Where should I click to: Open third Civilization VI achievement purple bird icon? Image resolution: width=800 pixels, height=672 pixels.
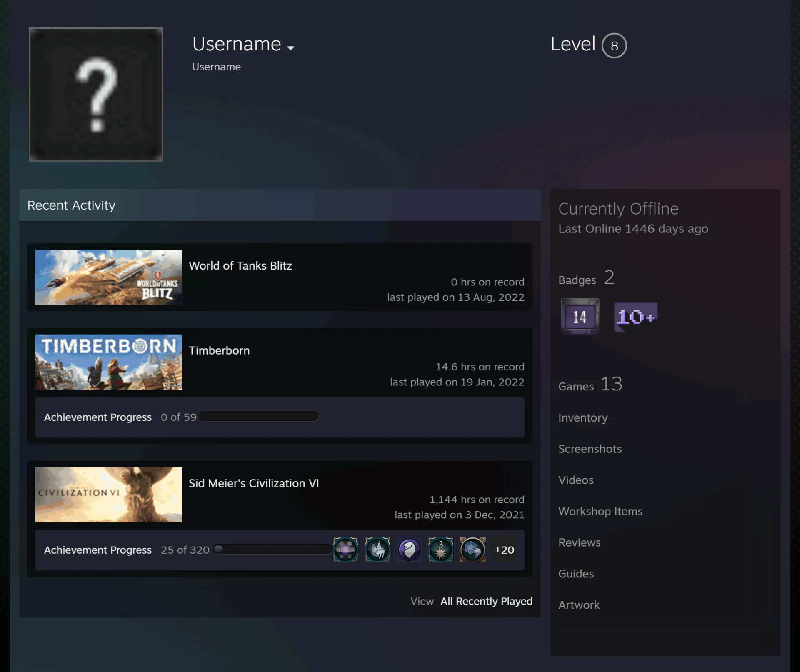(x=409, y=550)
